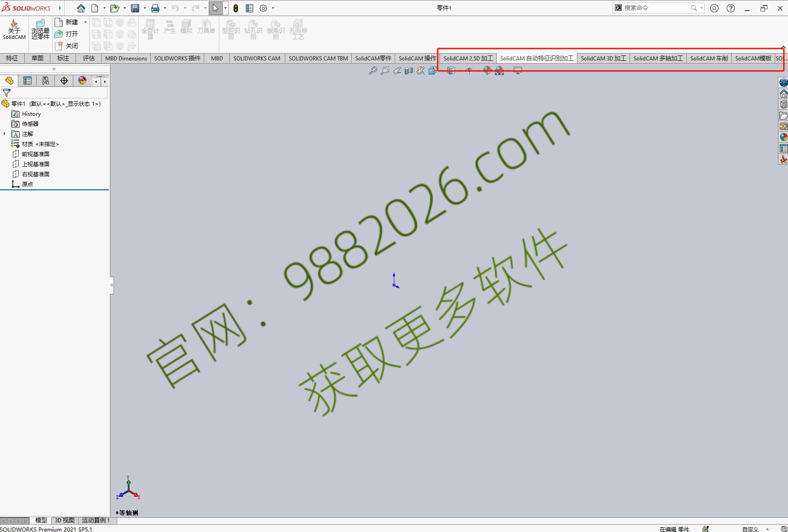Open File Explorer in the task pane
The image size is (788, 532).
point(783,116)
